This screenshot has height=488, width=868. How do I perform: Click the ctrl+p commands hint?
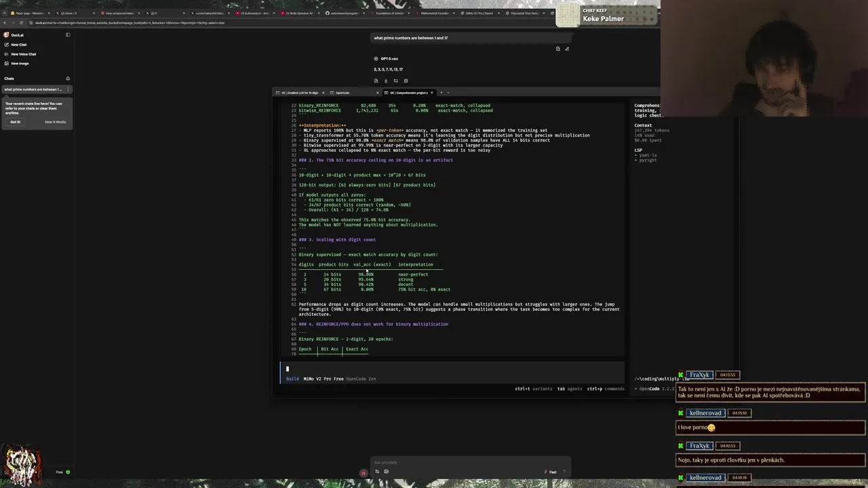606,389
